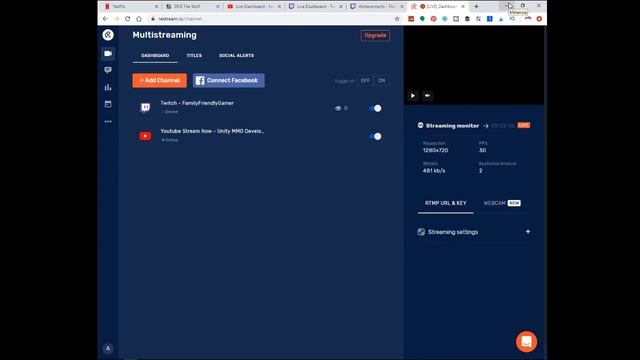
Task: Click the restream.io address bar
Action: coord(269,19)
